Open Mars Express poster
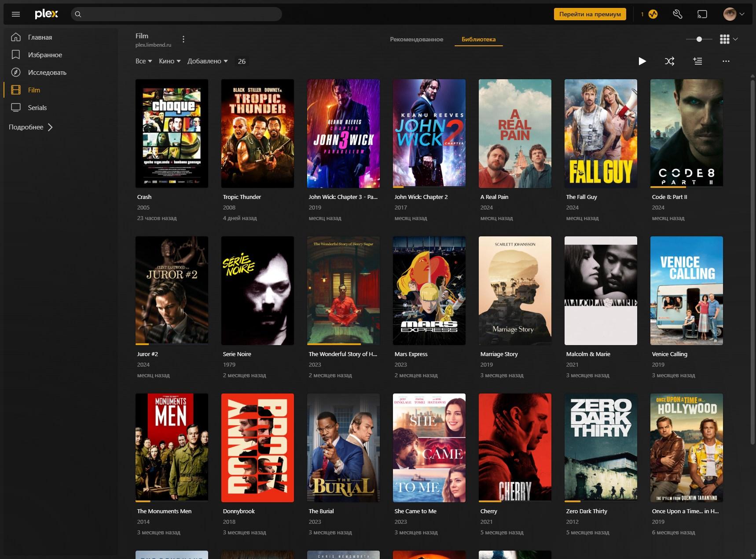Image resolution: width=756 pixels, height=559 pixels. [429, 291]
